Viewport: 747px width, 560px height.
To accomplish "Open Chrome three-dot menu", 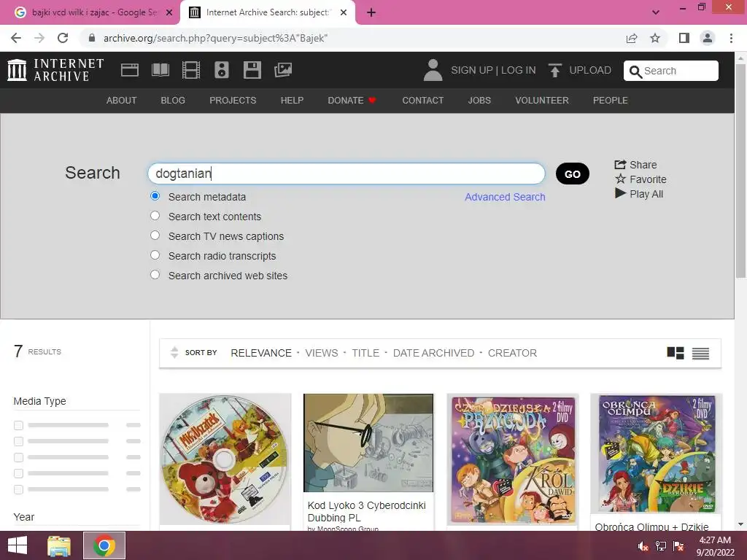I will (x=731, y=38).
